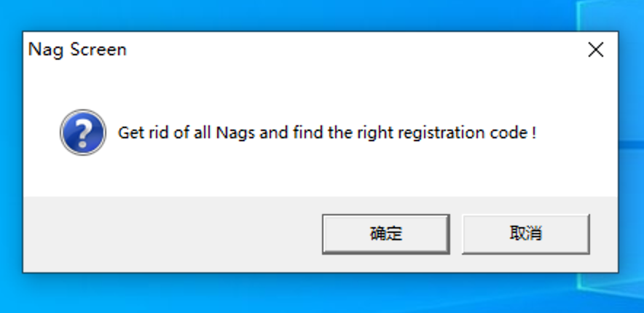Click white space above the question icon
Image resolution: width=644 pixels, height=313 pixels.
[x=83, y=88]
